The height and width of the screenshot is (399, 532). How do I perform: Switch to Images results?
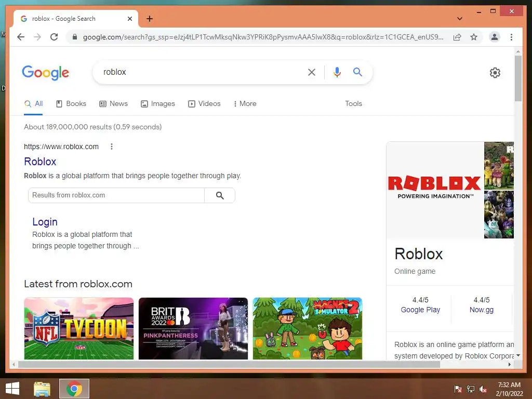[x=158, y=104]
